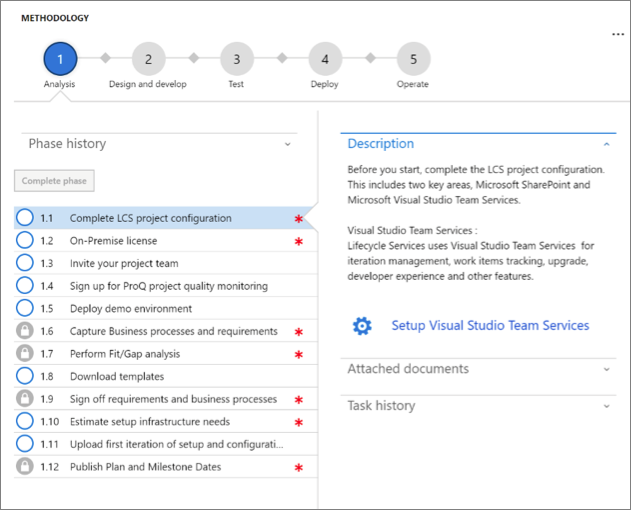Click red asterisk on On-Premise license row
Viewport: 631px width, 510px height.
[x=299, y=241]
